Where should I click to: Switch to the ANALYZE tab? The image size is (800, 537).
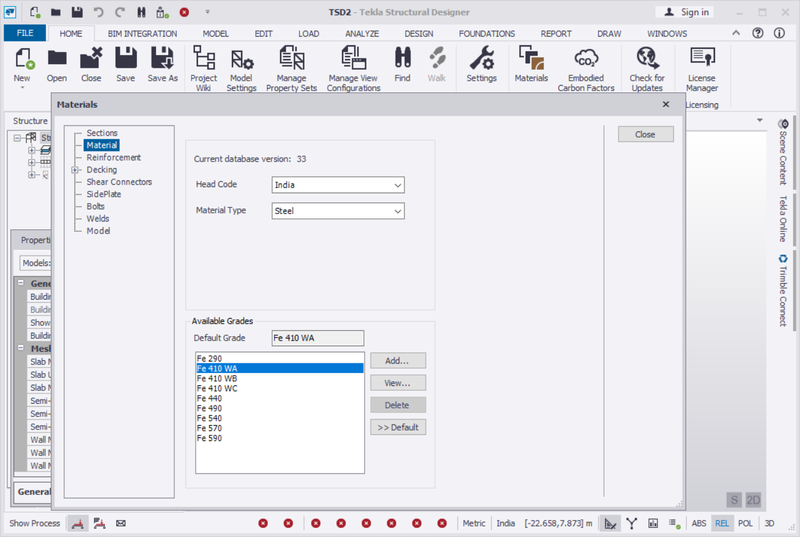coord(362,34)
